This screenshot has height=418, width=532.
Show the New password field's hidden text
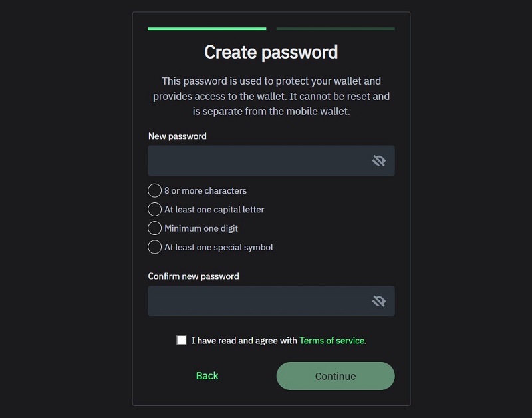pyautogui.click(x=379, y=160)
